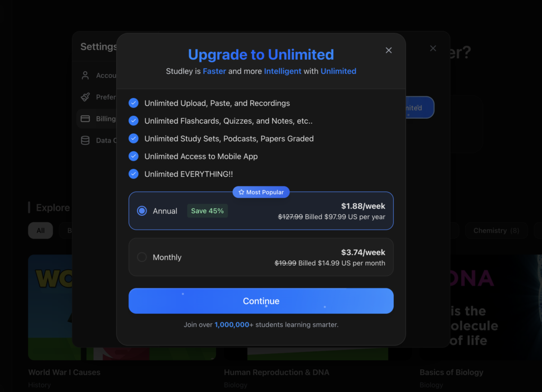Viewport: 542px width, 392px height.
Task: Click the Billing credit card icon
Action: click(85, 119)
